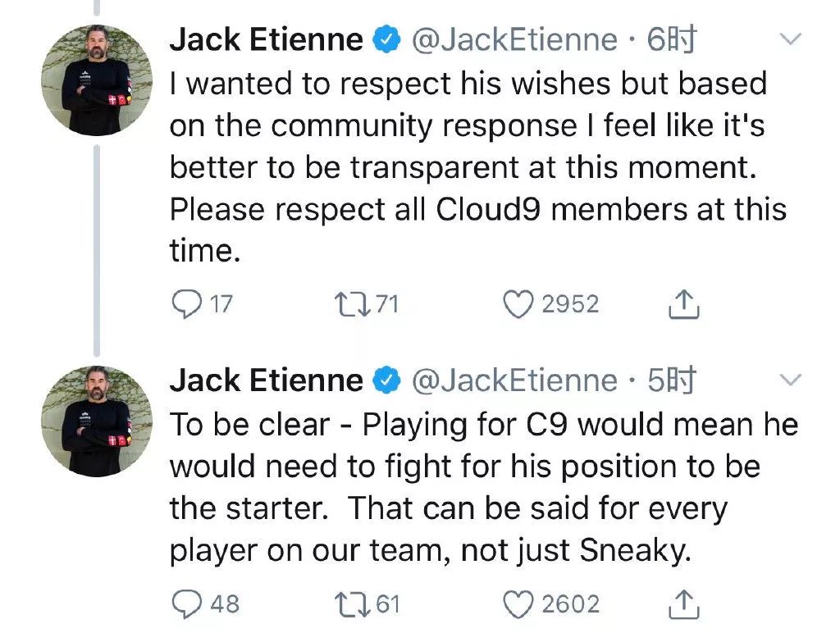Click the verified badge on first tweet

386,39
